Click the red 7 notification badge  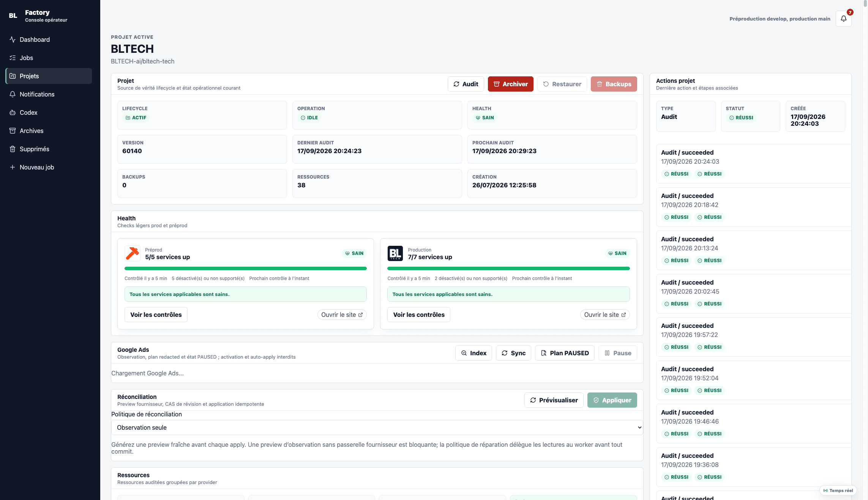[850, 12]
